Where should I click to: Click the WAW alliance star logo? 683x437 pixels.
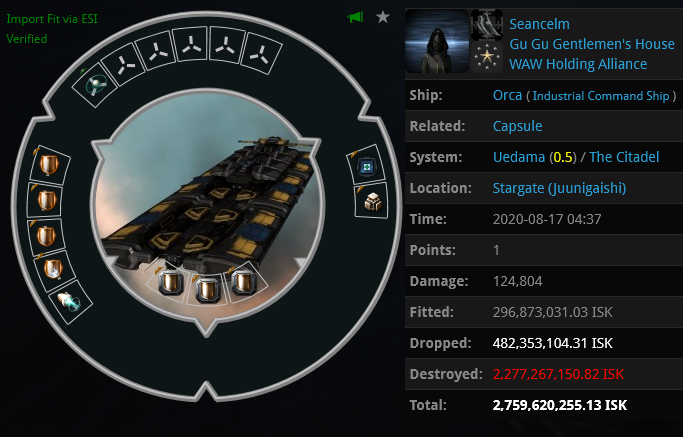[487, 57]
